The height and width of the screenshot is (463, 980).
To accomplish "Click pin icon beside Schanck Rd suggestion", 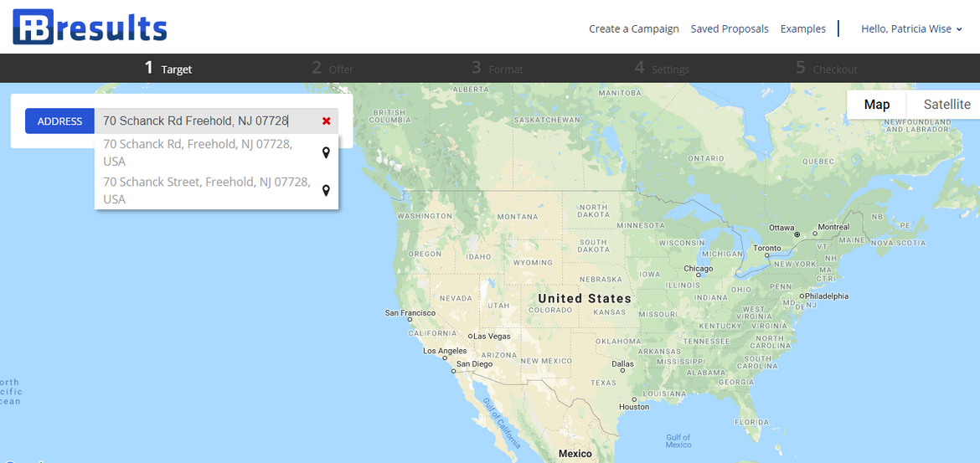I will point(326,152).
